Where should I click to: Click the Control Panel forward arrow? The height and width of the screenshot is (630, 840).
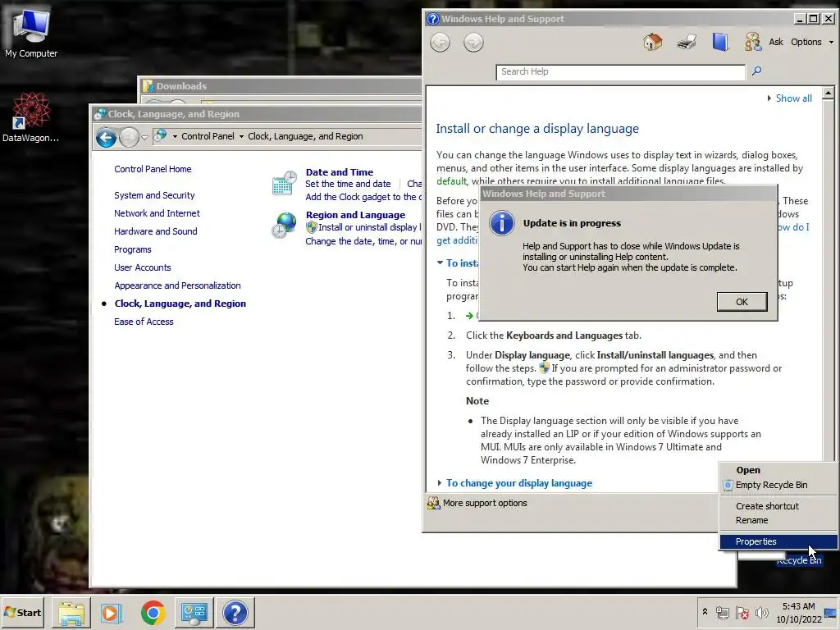tap(129, 138)
